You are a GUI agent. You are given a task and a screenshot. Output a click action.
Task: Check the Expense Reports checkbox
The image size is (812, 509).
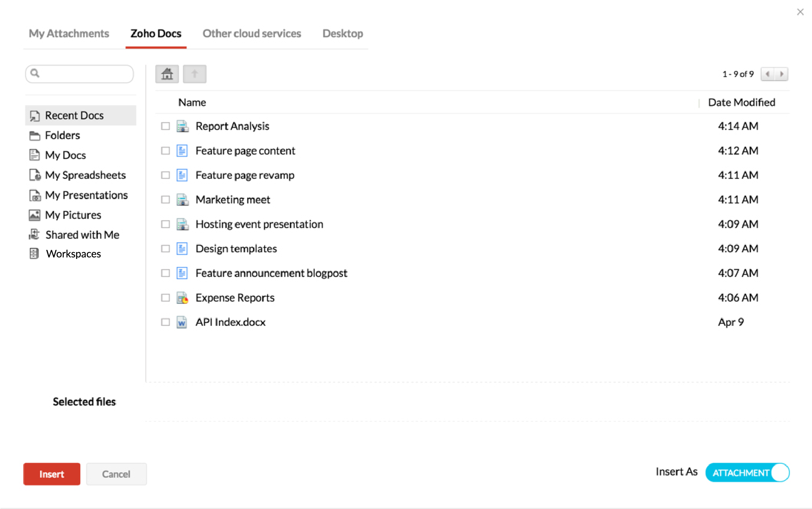pyautogui.click(x=166, y=298)
